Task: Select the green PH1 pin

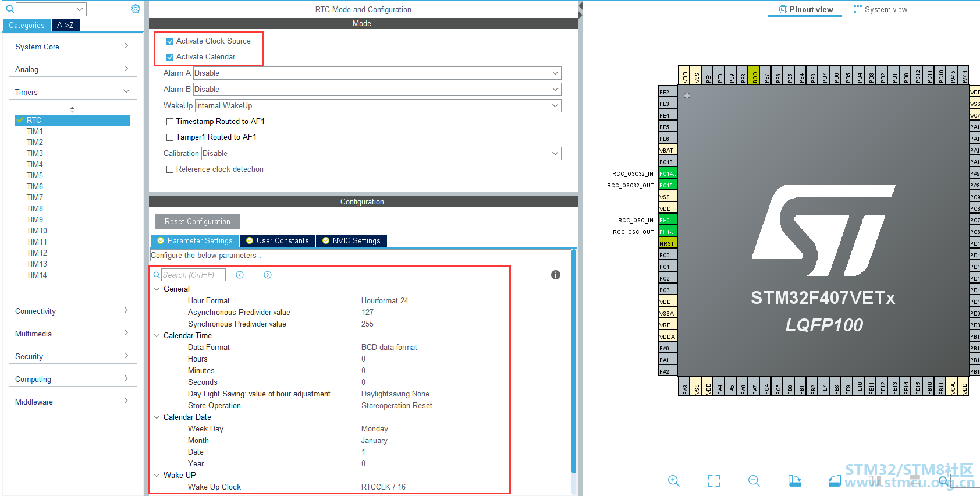Action: tap(667, 232)
